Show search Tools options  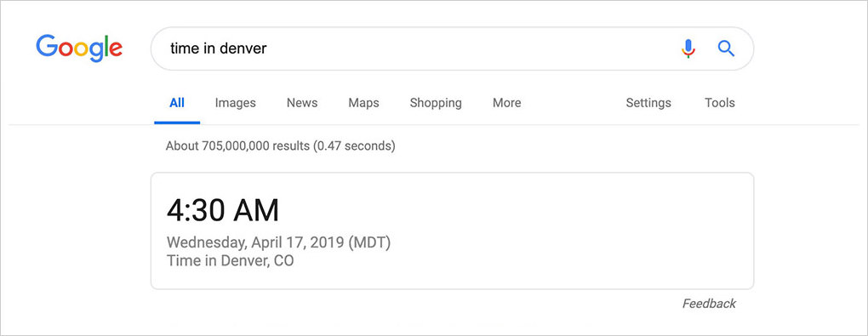[720, 103]
